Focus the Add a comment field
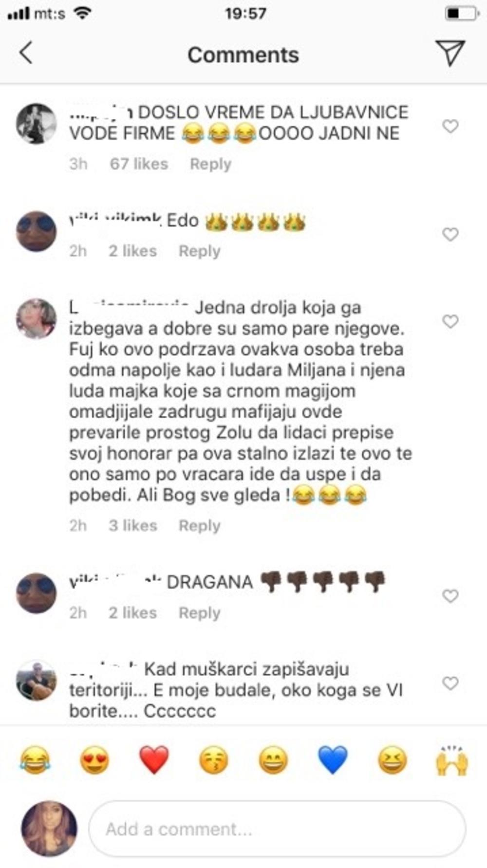Screen dimensions: 487x868 [277, 829]
